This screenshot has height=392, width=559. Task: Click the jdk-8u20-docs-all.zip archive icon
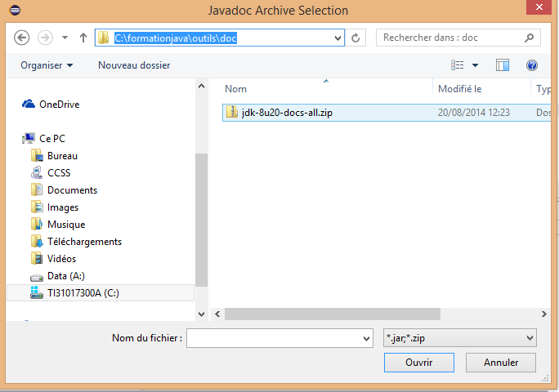tap(232, 112)
